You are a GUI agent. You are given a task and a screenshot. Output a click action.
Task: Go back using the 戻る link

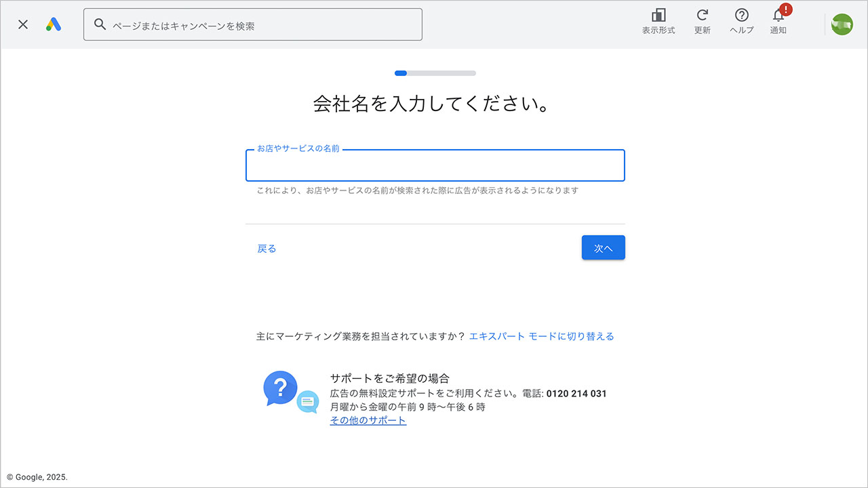point(267,248)
